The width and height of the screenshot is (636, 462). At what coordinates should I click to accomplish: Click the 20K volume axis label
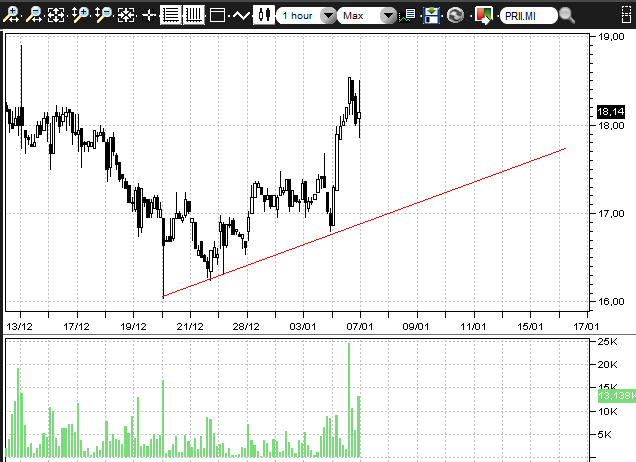[608, 364]
